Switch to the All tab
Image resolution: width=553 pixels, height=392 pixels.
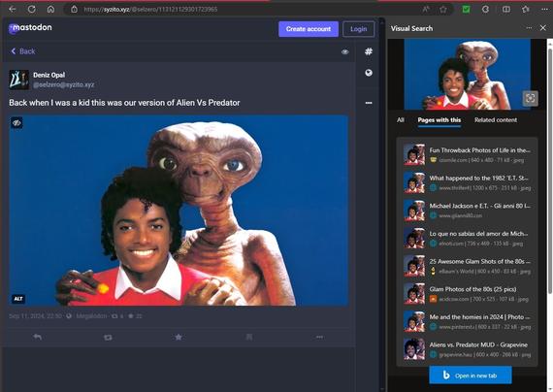coord(401,120)
